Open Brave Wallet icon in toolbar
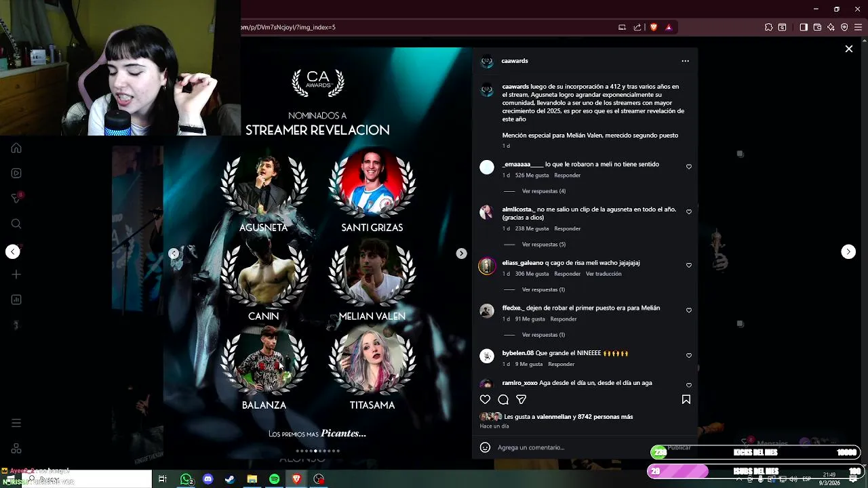This screenshot has height=488, width=868. pos(817,27)
